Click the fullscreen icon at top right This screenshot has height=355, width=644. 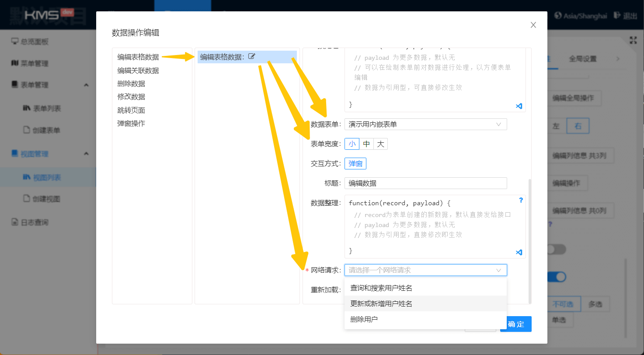[633, 40]
